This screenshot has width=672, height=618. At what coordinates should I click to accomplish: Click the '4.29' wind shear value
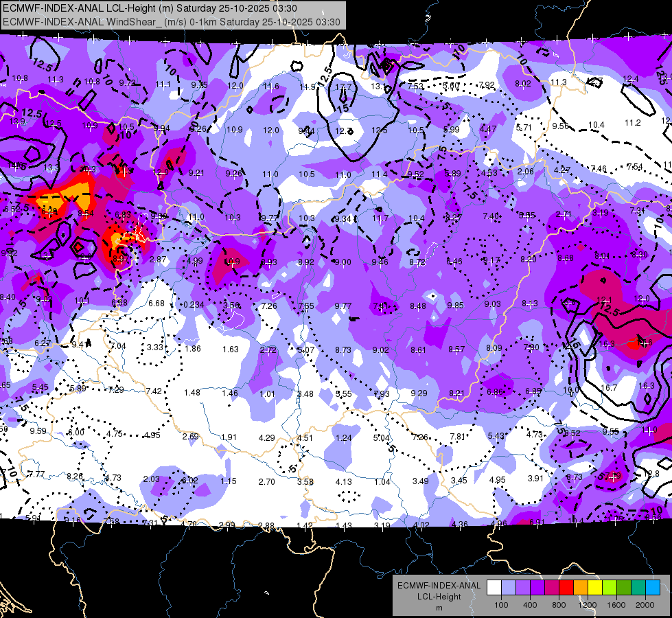tap(267, 438)
